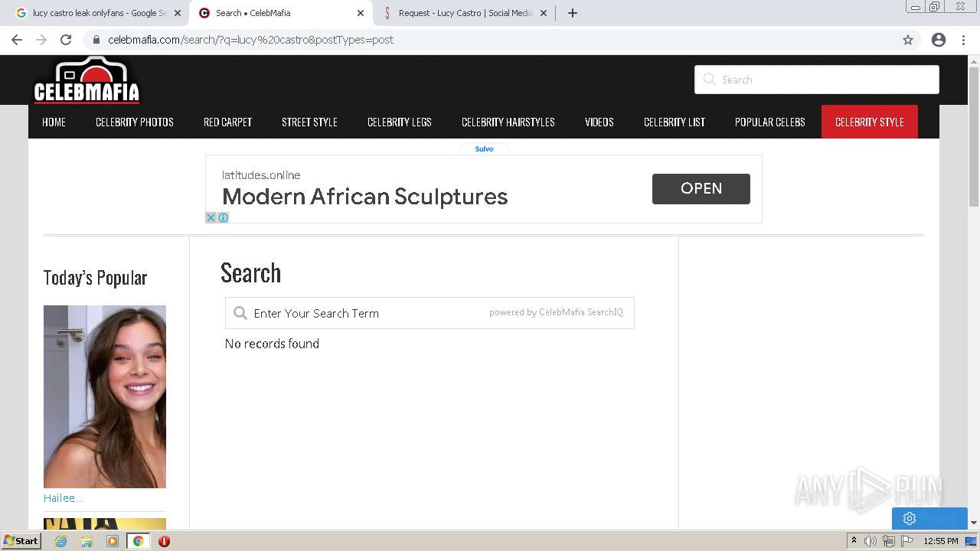Viewport: 980px width, 551px height.
Task: Click the Enter Your Search Term field
Action: 430,313
